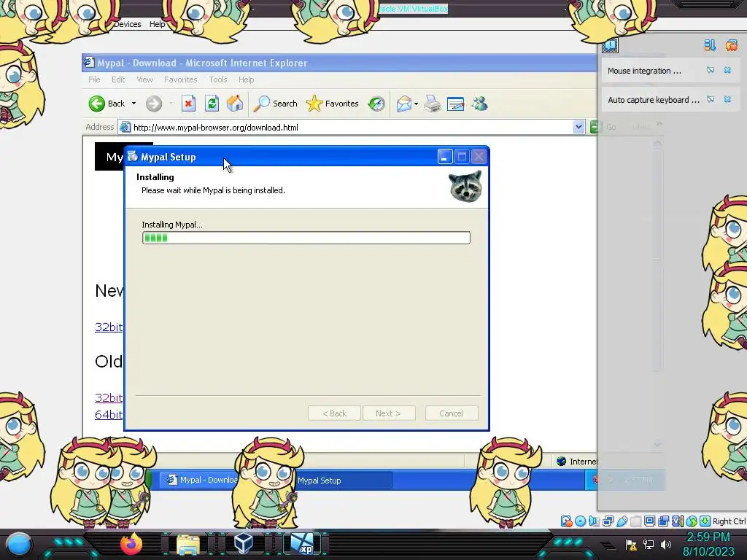Dismiss the Mouse integration notification

(727, 71)
